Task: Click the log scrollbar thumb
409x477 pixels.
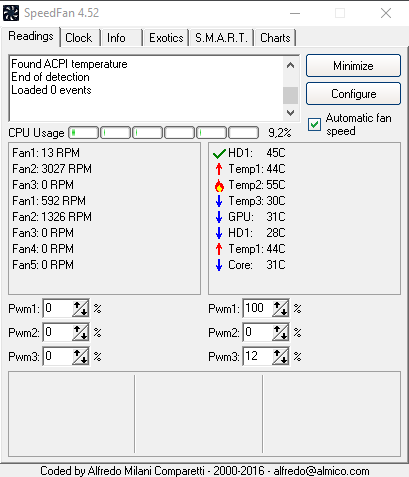Action: [x=290, y=96]
